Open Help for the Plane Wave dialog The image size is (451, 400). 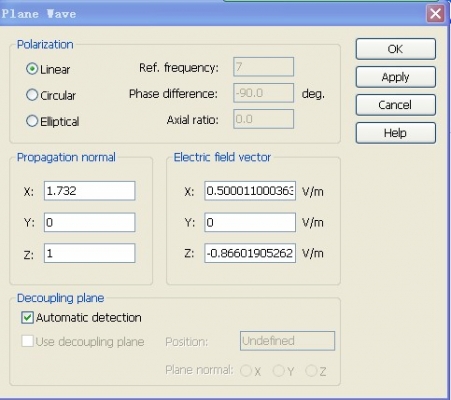[396, 133]
